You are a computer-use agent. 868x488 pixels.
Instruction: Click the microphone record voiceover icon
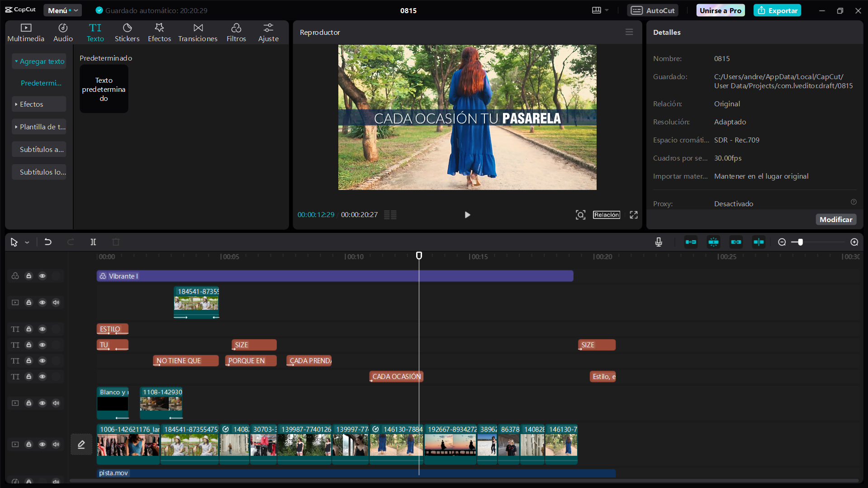tap(659, 242)
